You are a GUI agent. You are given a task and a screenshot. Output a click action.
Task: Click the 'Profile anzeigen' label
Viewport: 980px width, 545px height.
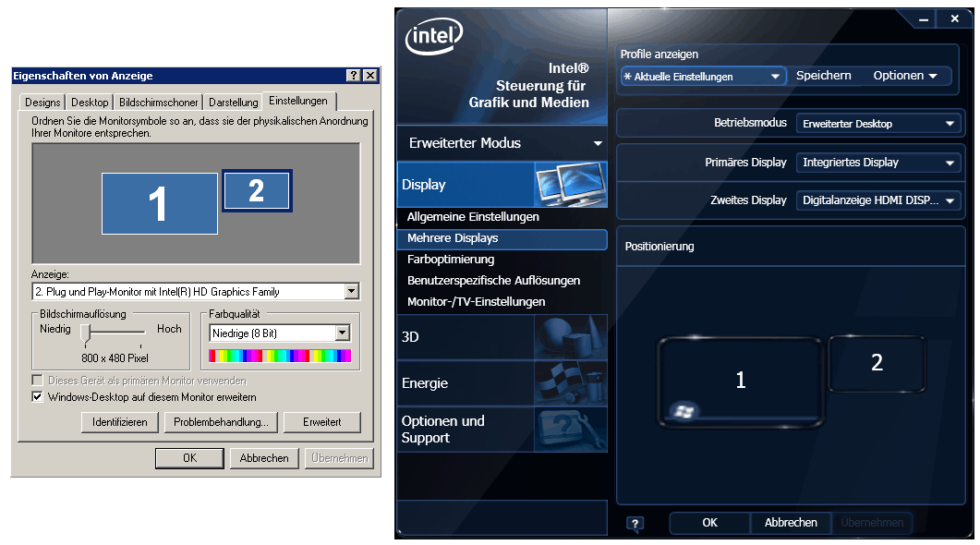click(x=659, y=54)
